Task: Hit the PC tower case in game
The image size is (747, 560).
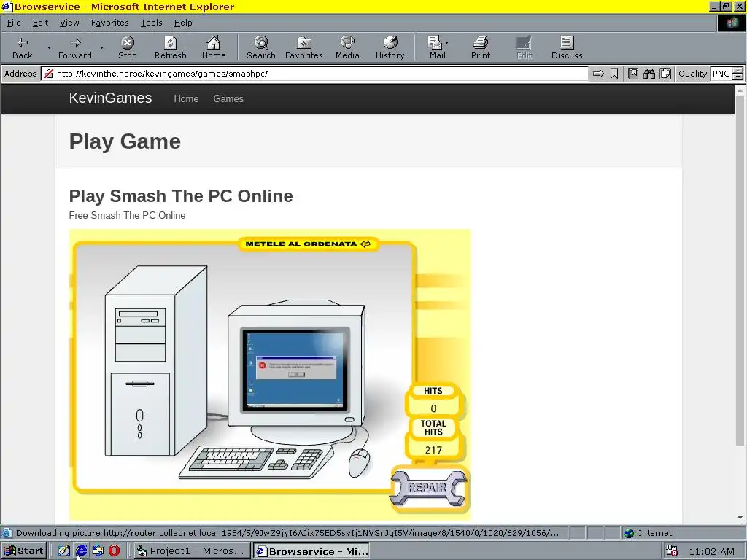Action: (x=155, y=362)
